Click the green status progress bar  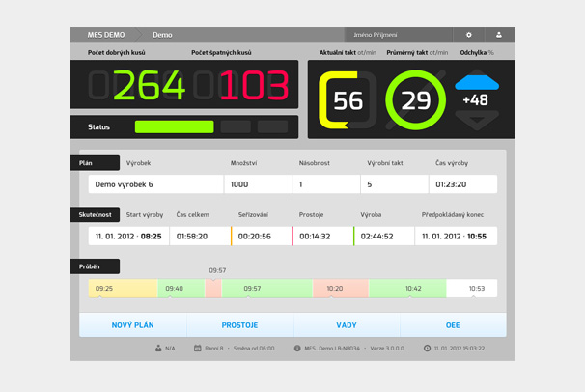coord(174,126)
